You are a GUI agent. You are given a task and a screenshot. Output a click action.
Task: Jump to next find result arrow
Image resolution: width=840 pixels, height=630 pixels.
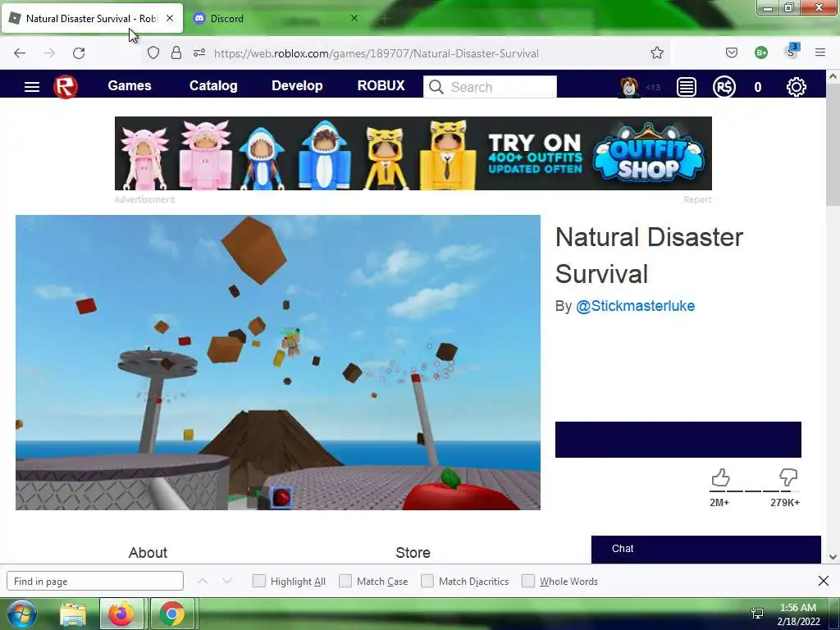click(227, 581)
